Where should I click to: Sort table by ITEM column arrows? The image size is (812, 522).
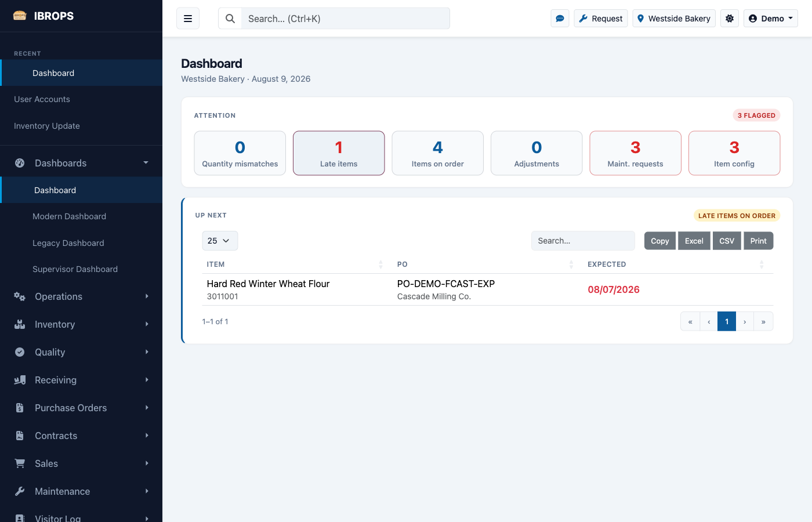(x=381, y=264)
